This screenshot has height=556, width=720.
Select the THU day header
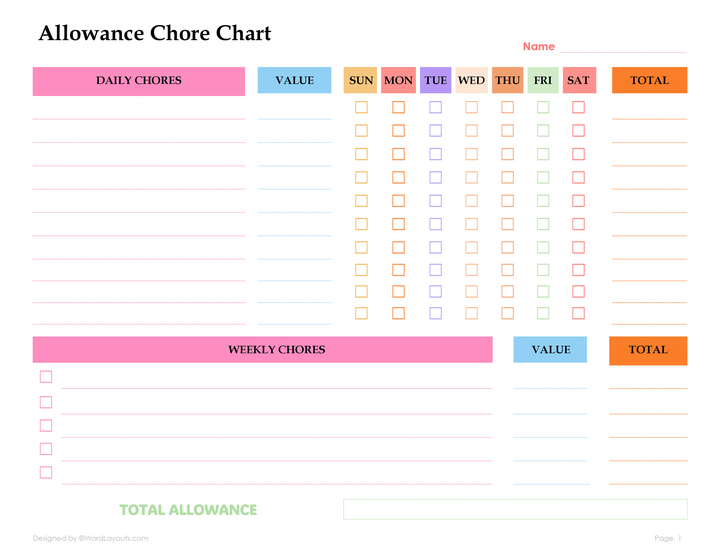click(507, 81)
